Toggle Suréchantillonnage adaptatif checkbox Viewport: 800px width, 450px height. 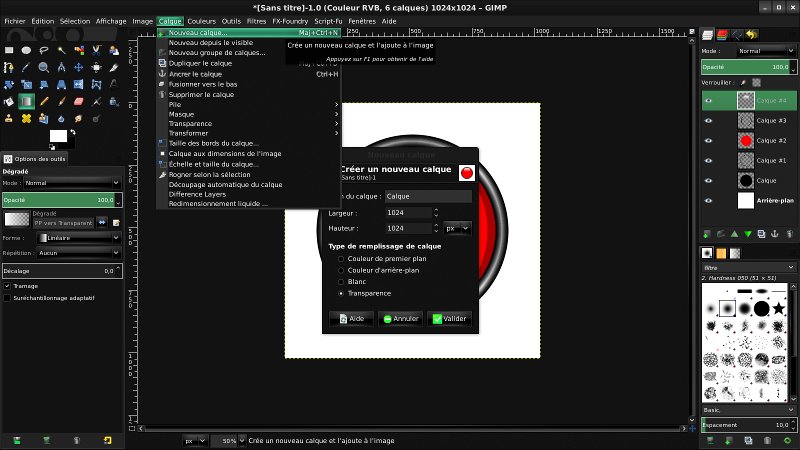click(7, 298)
